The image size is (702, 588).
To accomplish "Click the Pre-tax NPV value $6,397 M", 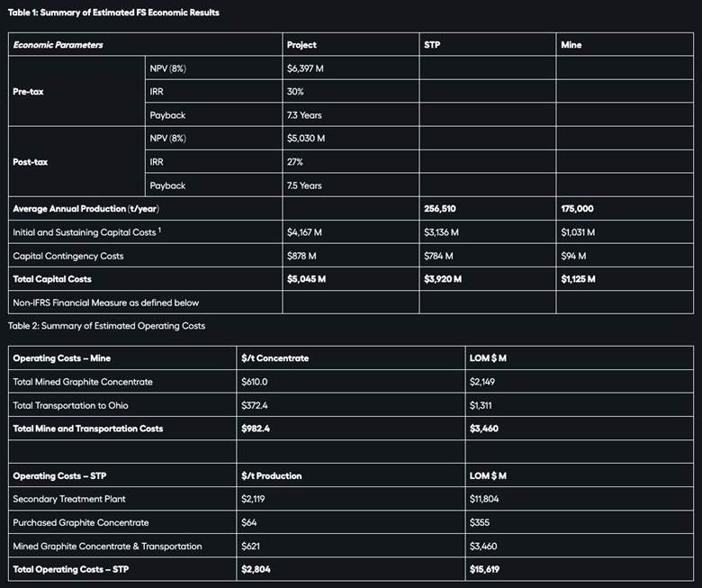I will (x=306, y=68).
